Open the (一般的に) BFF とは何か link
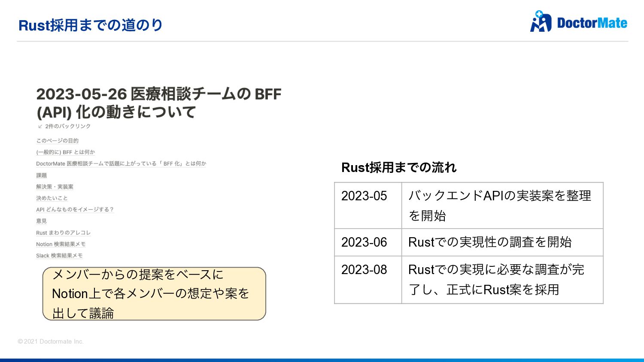Screen dimensions: 644x362 [x=65, y=152]
